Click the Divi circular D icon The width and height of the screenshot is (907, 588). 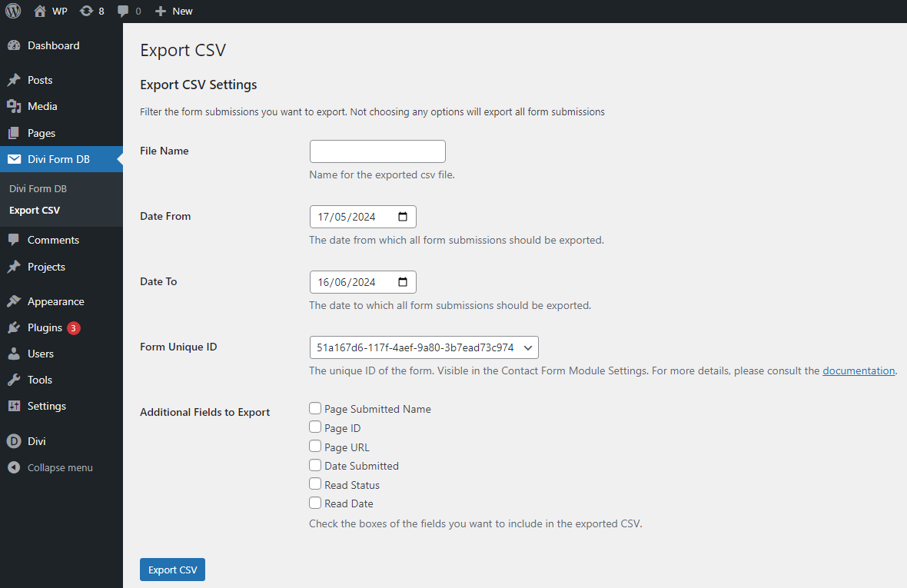tap(14, 441)
